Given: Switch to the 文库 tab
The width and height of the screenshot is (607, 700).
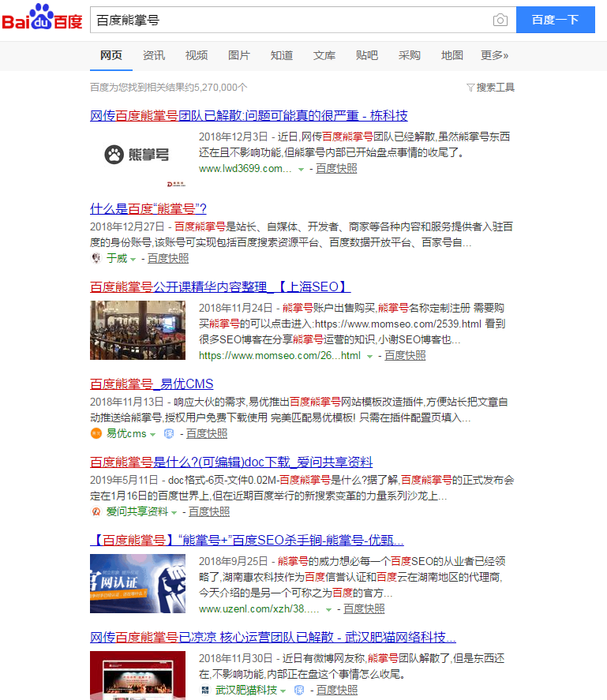Looking at the screenshot, I should click(324, 55).
